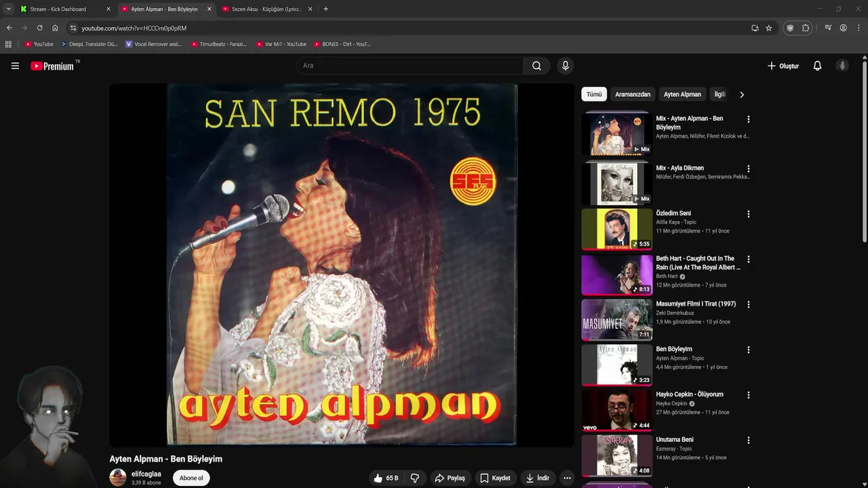
Task: Click the Oluştur create button
Action: 783,66
